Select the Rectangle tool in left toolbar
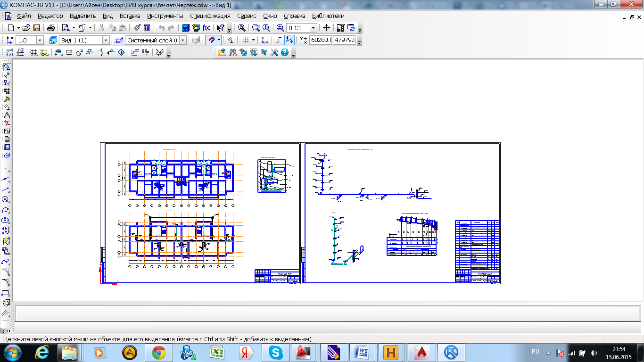The width and height of the screenshot is (644, 362). pyautogui.click(x=6, y=293)
